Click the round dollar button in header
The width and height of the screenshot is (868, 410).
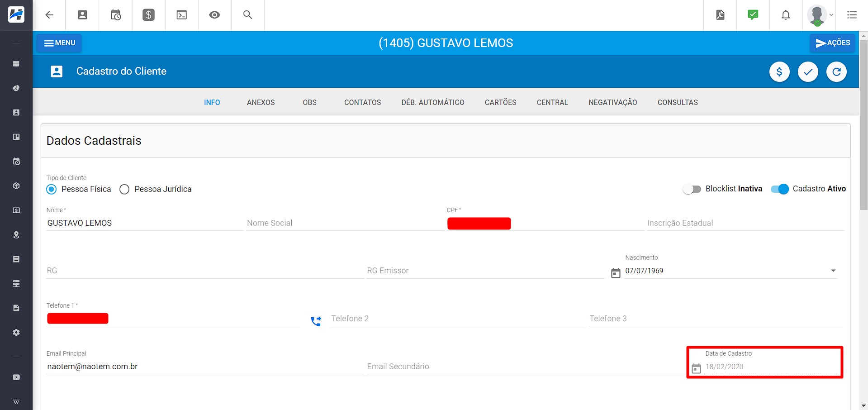[779, 72]
